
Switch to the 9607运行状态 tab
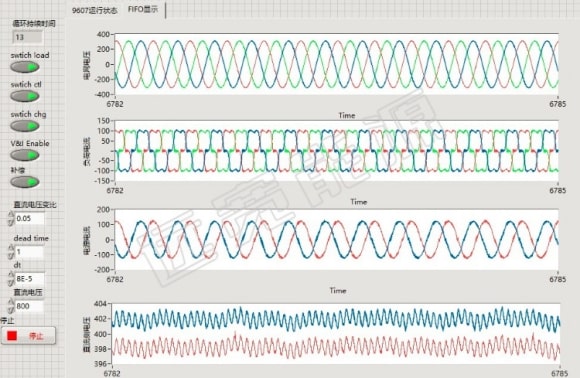[x=95, y=10]
